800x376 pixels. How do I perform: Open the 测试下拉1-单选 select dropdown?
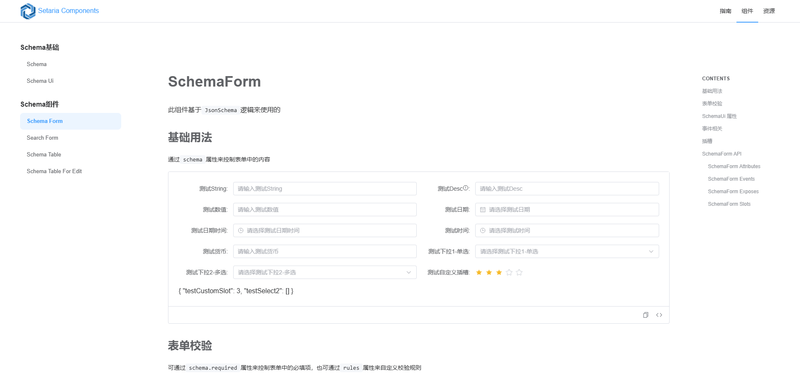(567, 252)
